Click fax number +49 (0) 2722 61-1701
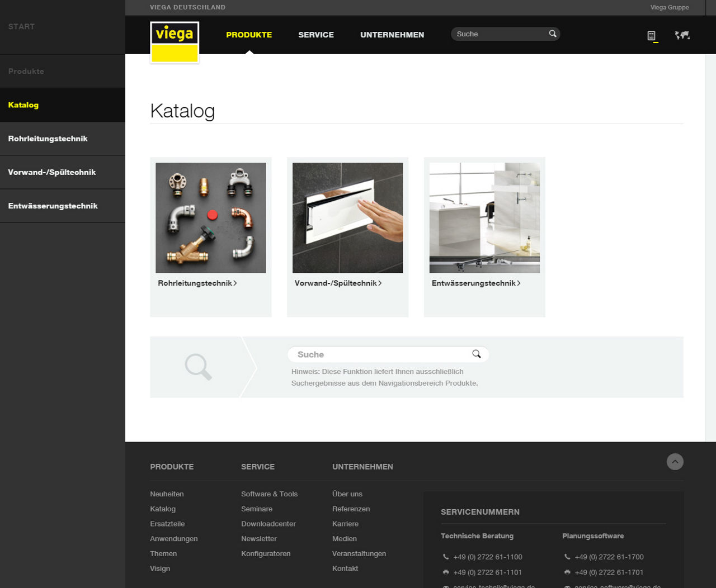716x588 pixels. click(x=609, y=572)
